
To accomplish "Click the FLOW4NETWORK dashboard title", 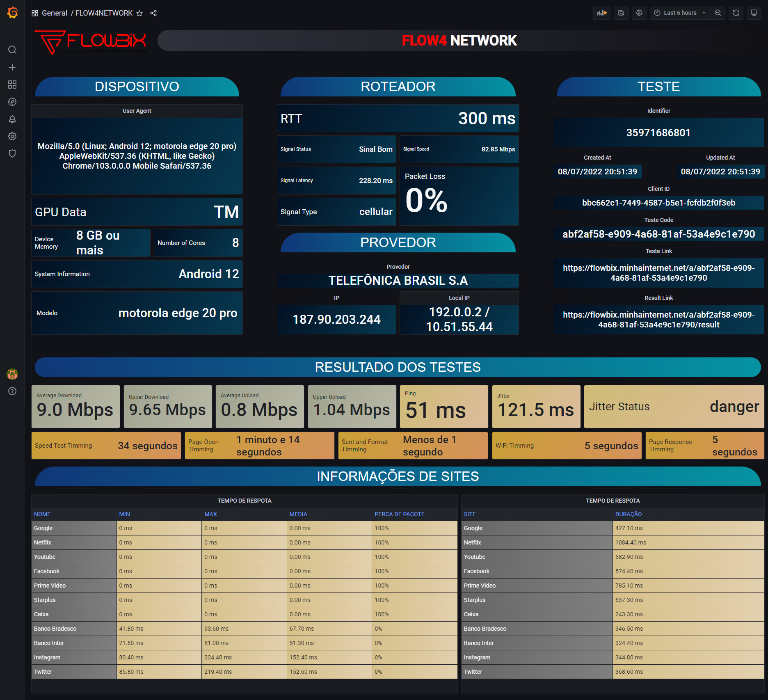I will coord(104,13).
